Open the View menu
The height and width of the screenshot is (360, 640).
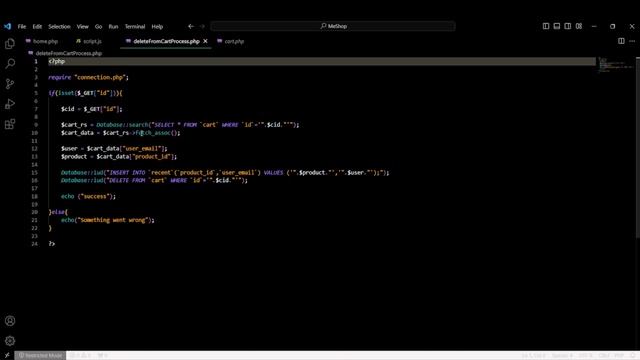(x=82, y=27)
